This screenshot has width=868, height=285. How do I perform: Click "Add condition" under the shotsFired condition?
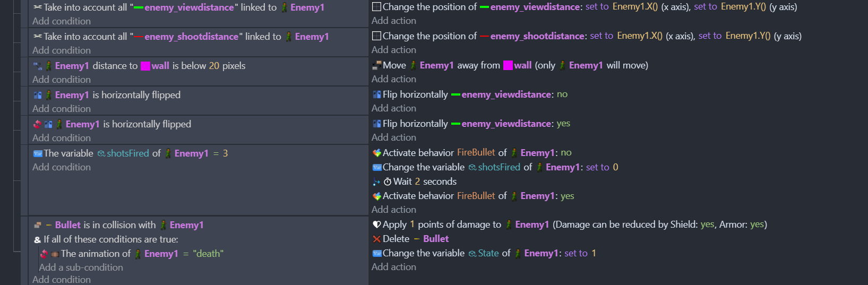62,167
